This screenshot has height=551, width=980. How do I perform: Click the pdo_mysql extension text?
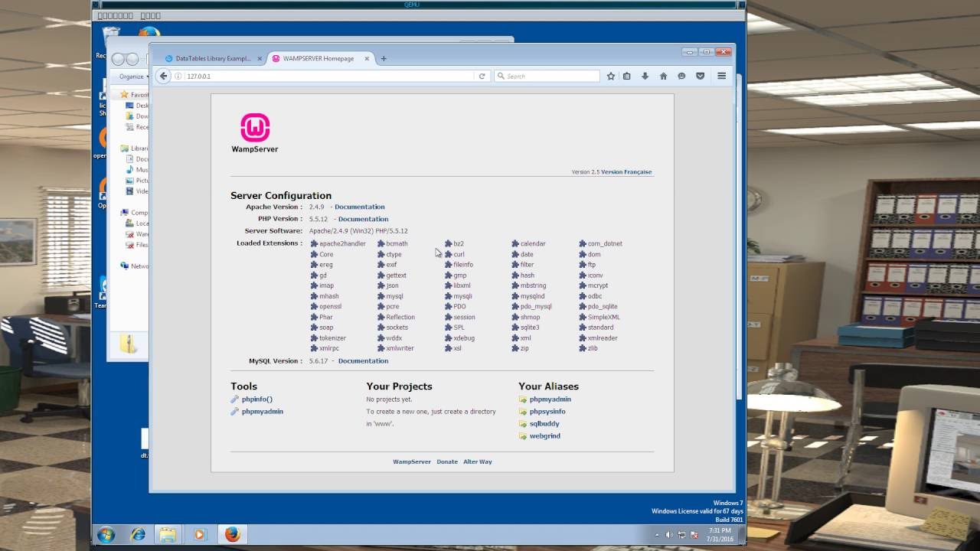pos(536,307)
